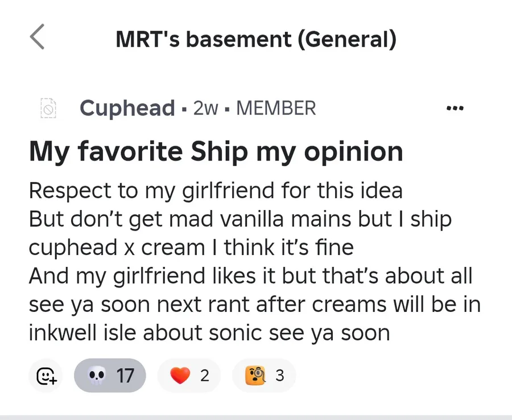The height and width of the screenshot is (420, 512).
Task: Click the text 'cuphead x cream I think it's fine'
Action: [191, 248]
